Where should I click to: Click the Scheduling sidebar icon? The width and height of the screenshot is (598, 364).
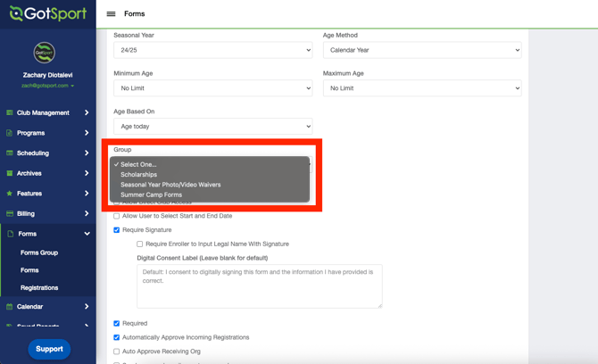10,153
